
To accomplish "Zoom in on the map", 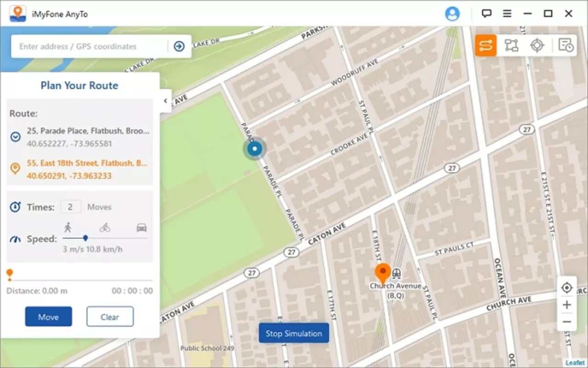I will (x=567, y=305).
